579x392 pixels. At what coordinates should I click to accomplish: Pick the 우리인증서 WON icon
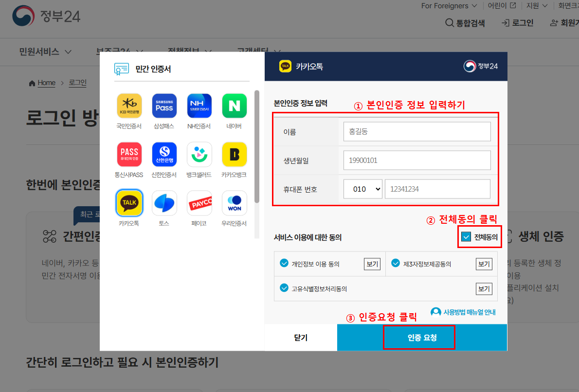tap(234, 203)
